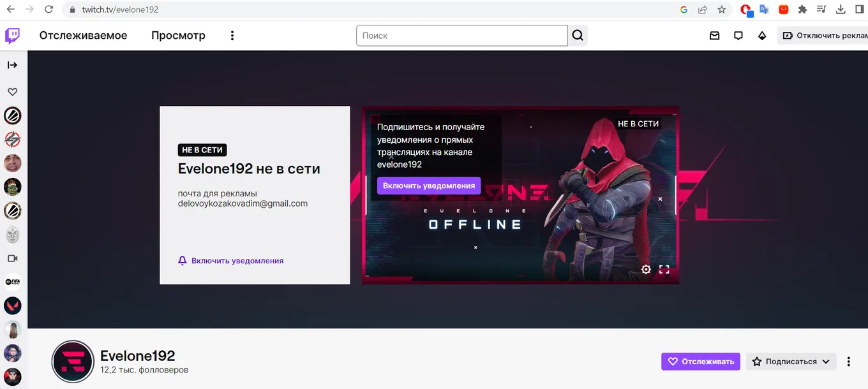Click the search magnifier button
868x389 pixels.
click(x=578, y=36)
